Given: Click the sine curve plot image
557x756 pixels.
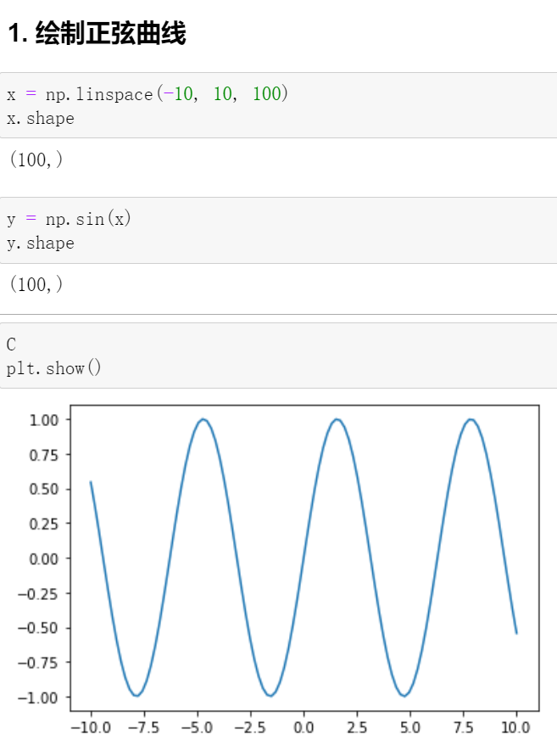Looking at the screenshot, I should click(278, 569).
